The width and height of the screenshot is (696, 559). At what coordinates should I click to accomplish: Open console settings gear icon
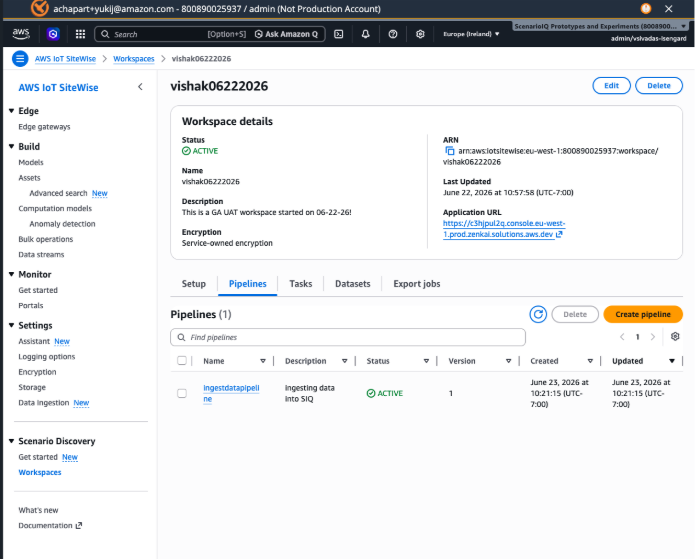point(420,34)
